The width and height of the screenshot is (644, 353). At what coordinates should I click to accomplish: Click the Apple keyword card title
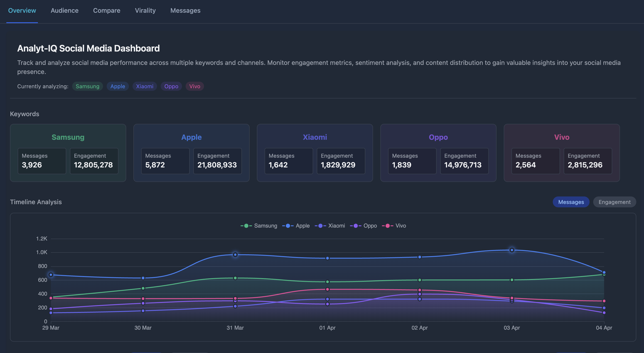pos(191,137)
